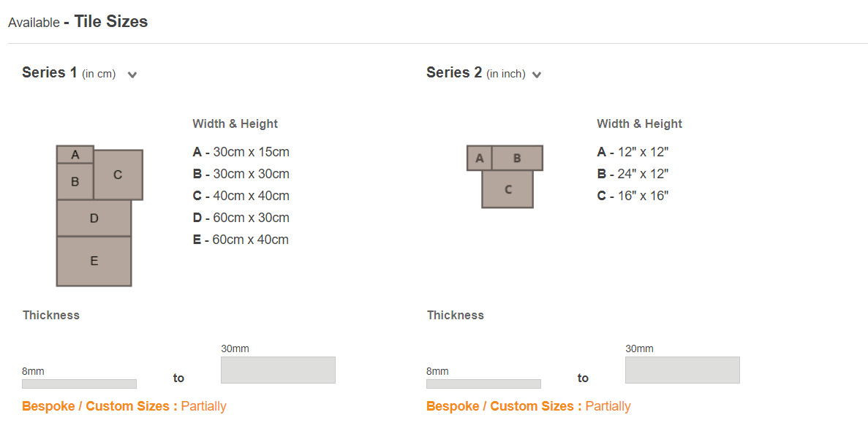Select tile C in Series 2 diagram
Image resolution: width=868 pixels, height=442 pixels.
pos(507,189)
